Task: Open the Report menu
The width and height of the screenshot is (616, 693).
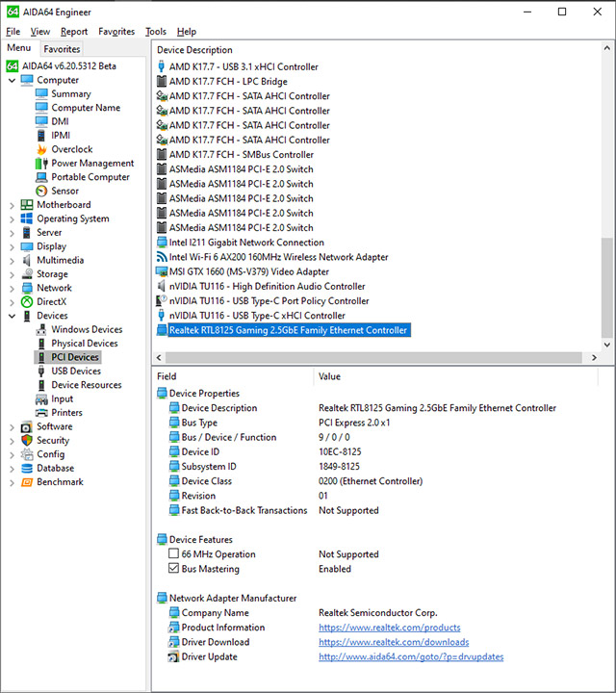Action: (74, 32)
